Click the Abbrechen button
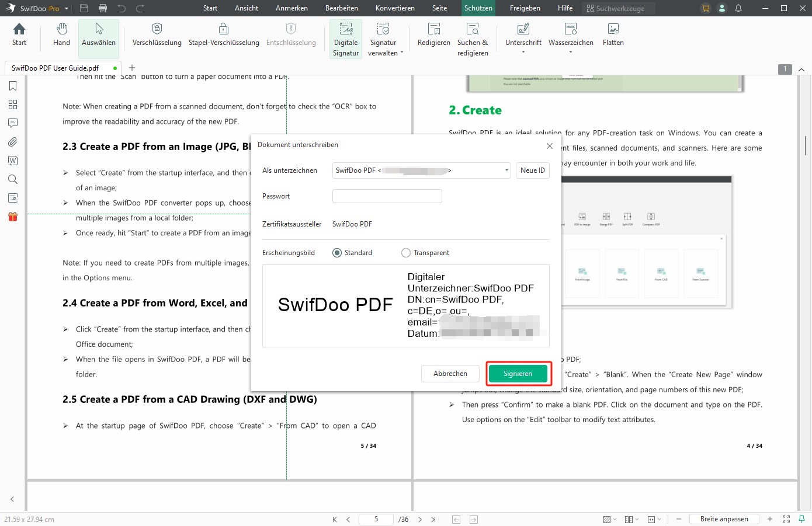This screenshot has width=812, height=526. [450, 374]
